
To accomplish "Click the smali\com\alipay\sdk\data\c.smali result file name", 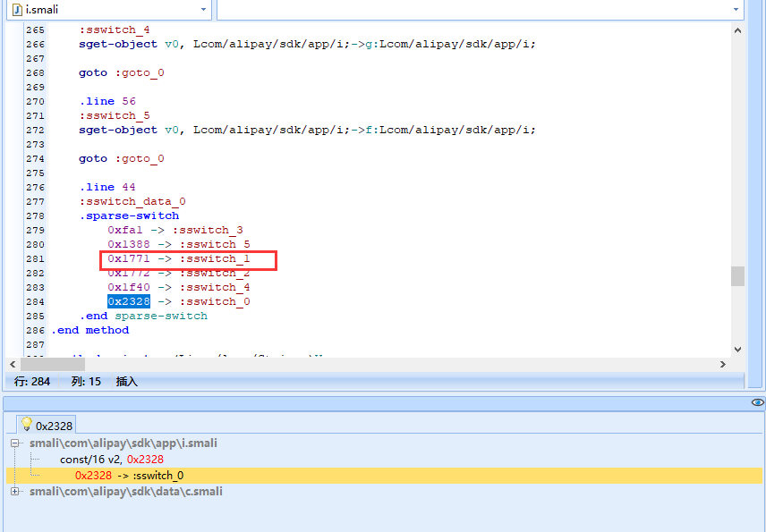I will coord(125,492).
